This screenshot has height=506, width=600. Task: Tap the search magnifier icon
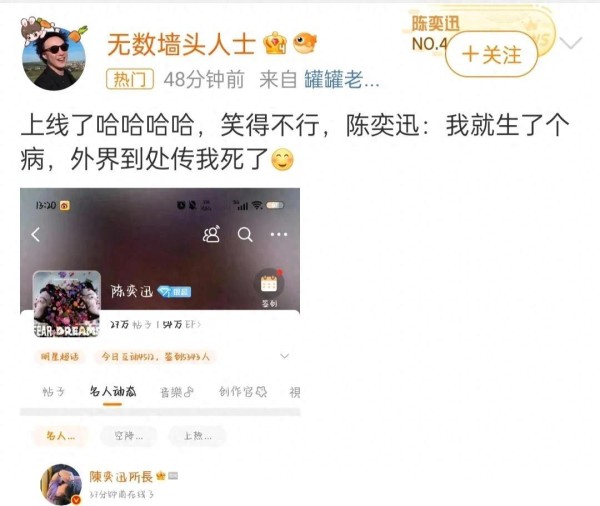245,234
